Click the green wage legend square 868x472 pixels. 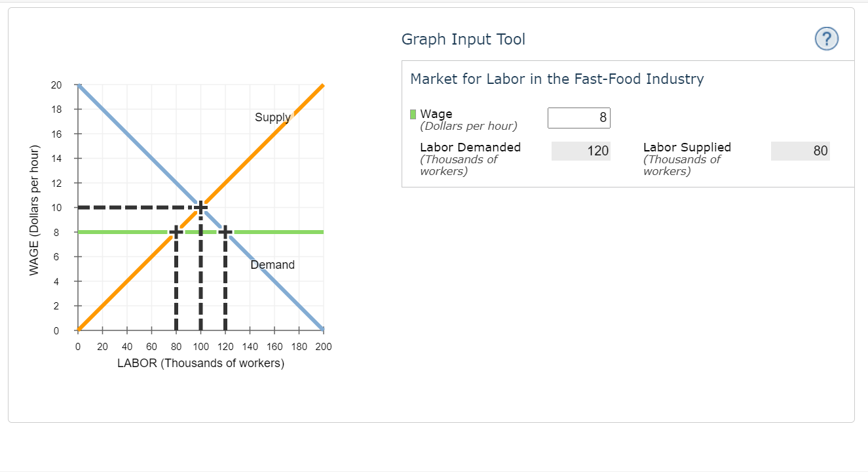click(x=411, y=113)
